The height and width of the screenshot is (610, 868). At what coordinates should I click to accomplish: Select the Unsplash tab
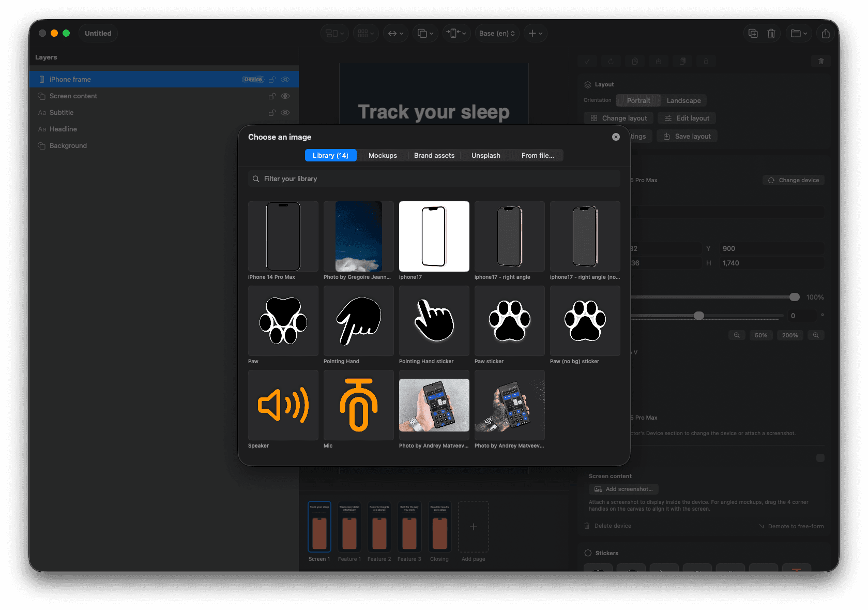click(x=486, y=155)
